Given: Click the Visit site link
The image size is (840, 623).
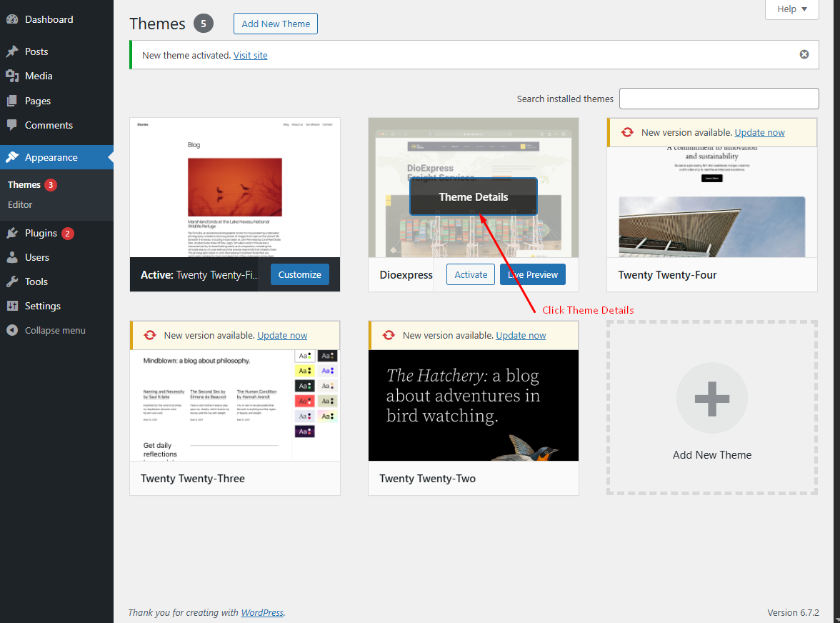Looking at the screenshot, I should pyautogui.click(x=250, y=55).
